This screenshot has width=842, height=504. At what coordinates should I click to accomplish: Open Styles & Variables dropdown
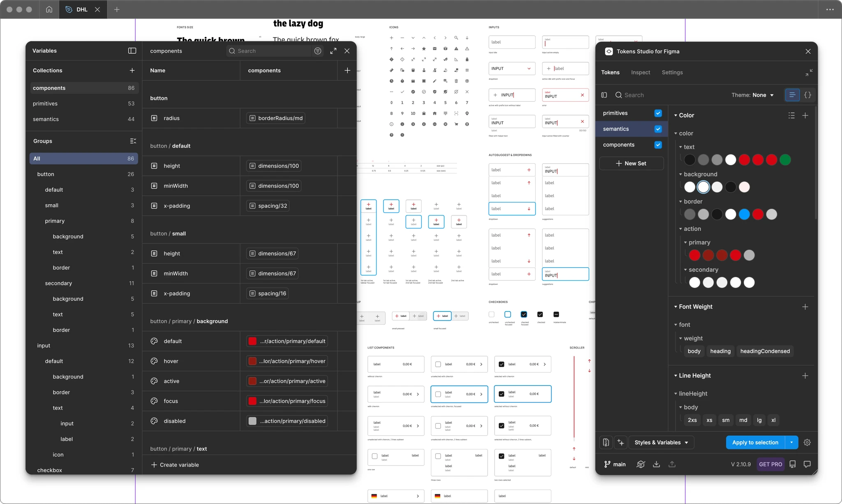click(661, 442)
